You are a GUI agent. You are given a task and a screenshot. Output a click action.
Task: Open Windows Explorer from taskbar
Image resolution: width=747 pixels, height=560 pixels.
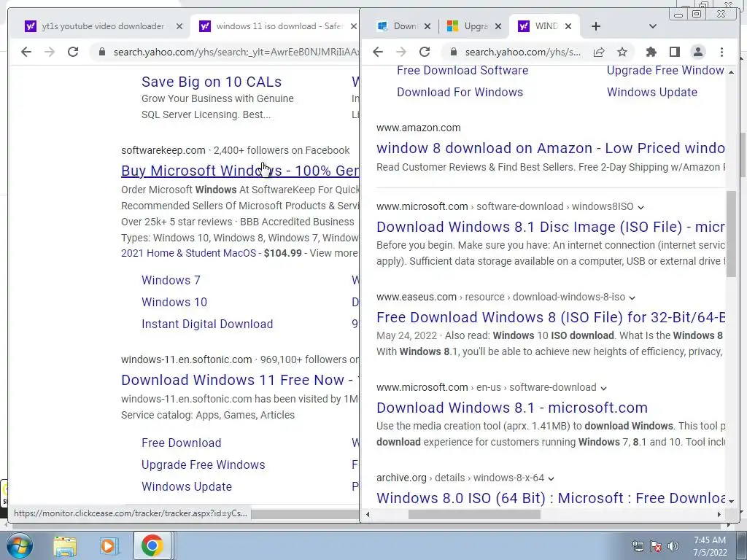point(65,546)
